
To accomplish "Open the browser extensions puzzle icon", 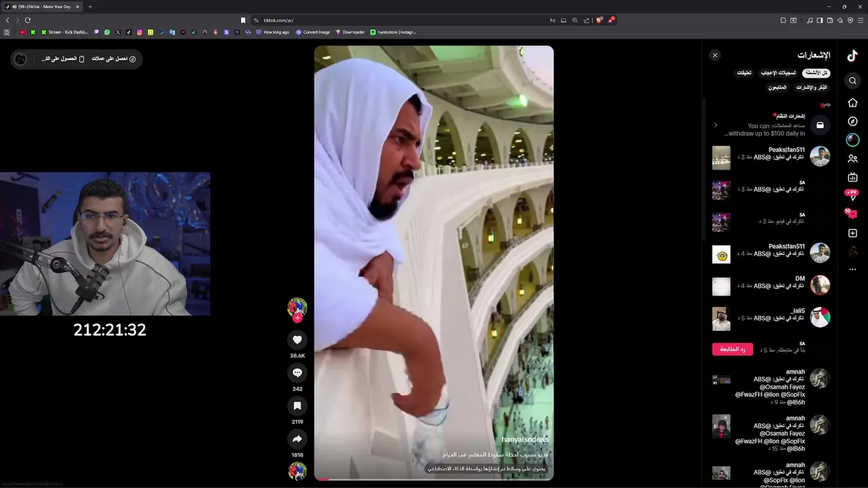I will tap(783, 20).
